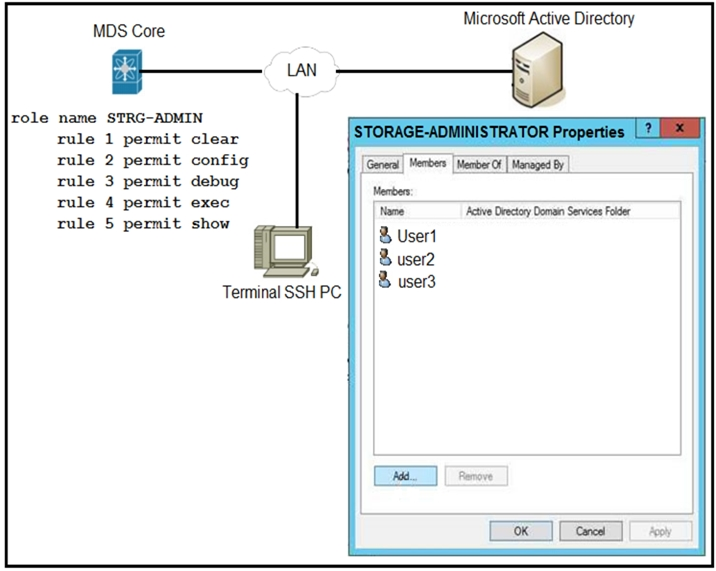Click the question mark help button
716x571 pixels.
pyautogui.click(x=648, y=130)
